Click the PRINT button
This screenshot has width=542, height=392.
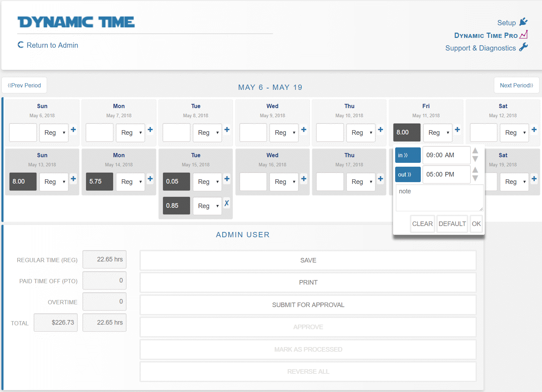(x=308, y=283)
